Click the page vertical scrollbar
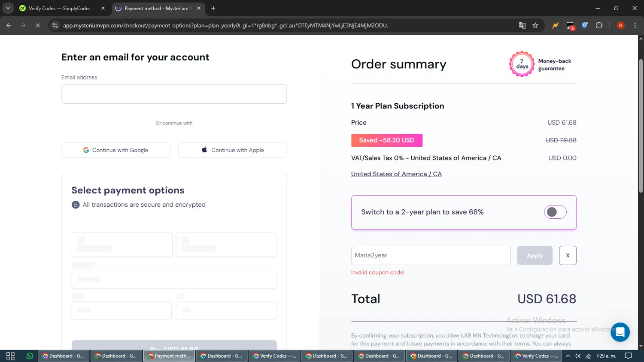Image resolution: width=644 pixels, height=362 pixels. tap(641, 126)
